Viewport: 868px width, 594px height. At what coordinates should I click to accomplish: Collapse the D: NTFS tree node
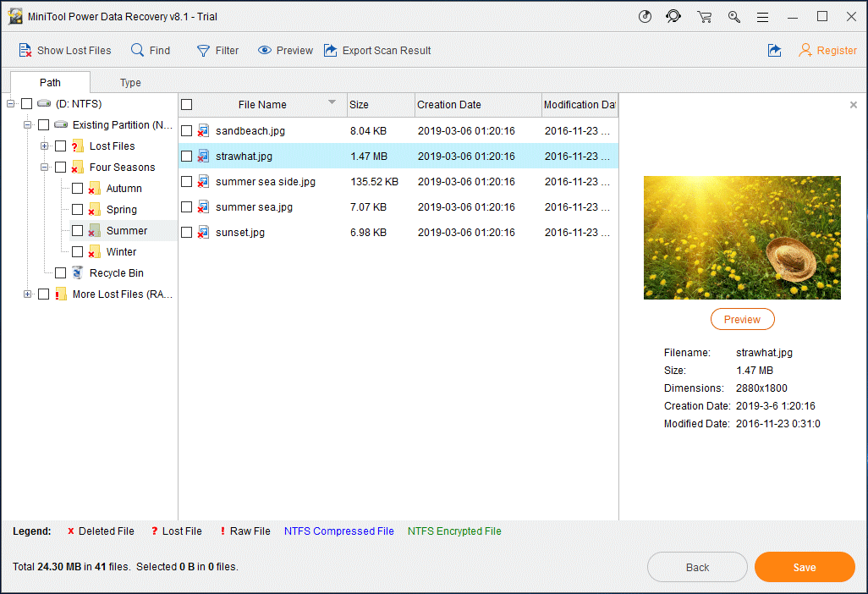[x=10, y=103]
